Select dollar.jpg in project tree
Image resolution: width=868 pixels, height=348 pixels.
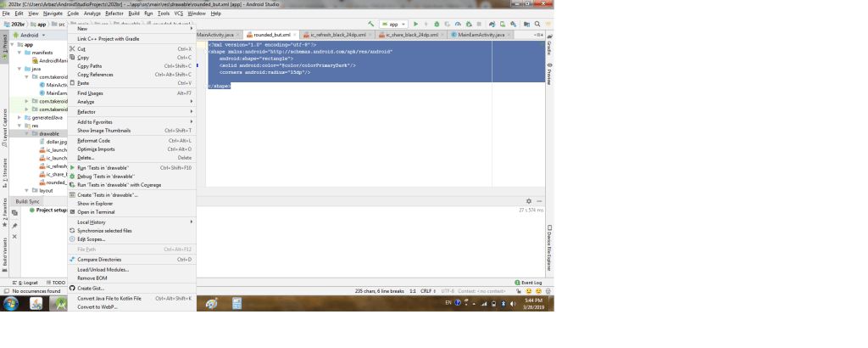tap(55, 142)
